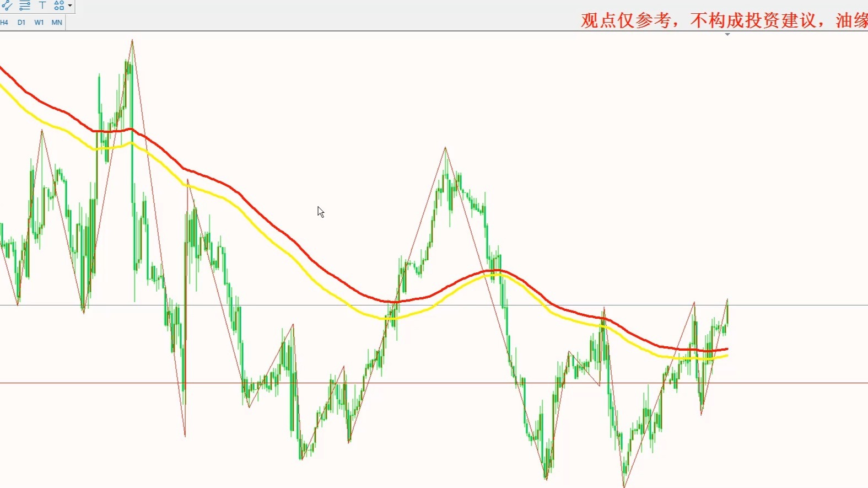Switch chart to H4 timeframe

4,23
